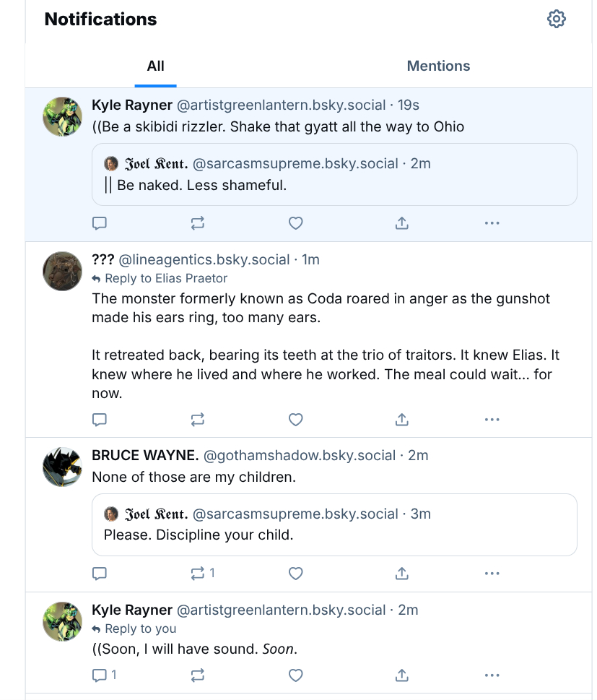Screen dimensions: 597x700
Task: Select the All notifications tab
Action: tap(155, 66)
